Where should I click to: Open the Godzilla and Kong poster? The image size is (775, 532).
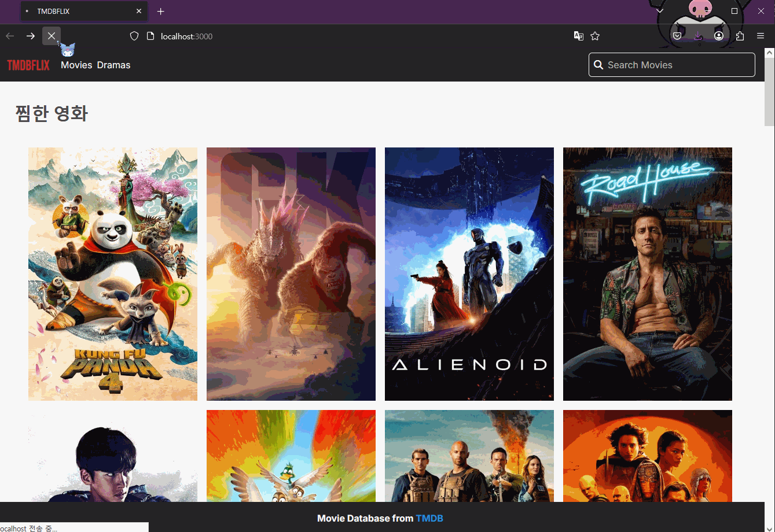click(291, 274)
